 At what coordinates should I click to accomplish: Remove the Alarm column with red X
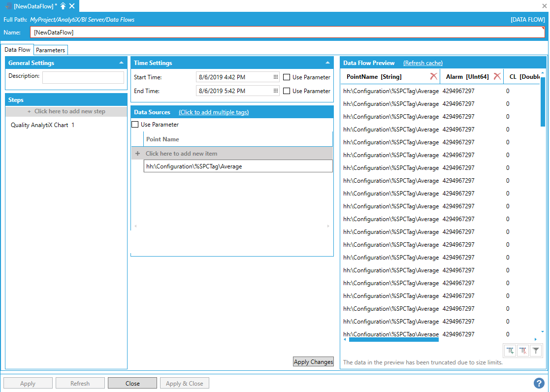pyautogui.click(x=497, y=76)
